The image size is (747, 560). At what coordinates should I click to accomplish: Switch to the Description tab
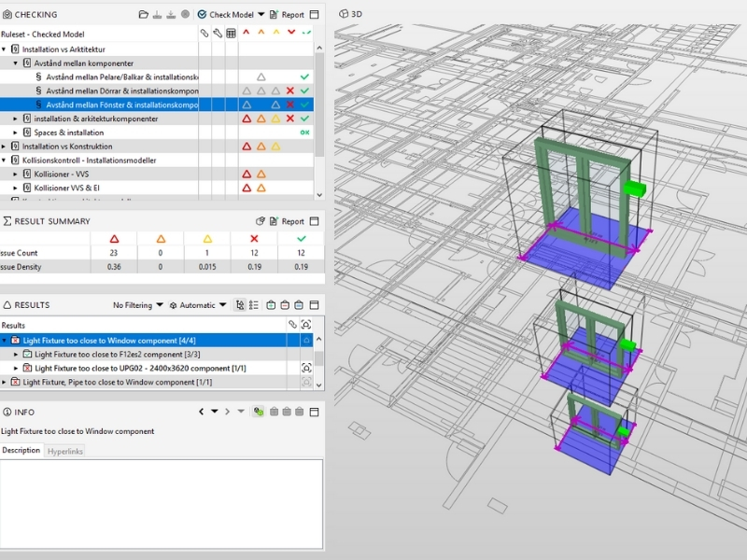point(21,451)
